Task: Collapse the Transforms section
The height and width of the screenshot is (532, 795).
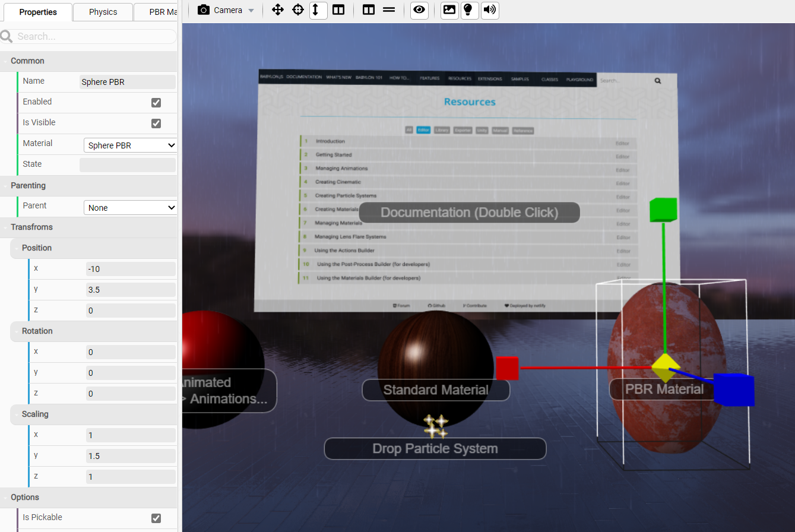Action: (x=31, y=227)
